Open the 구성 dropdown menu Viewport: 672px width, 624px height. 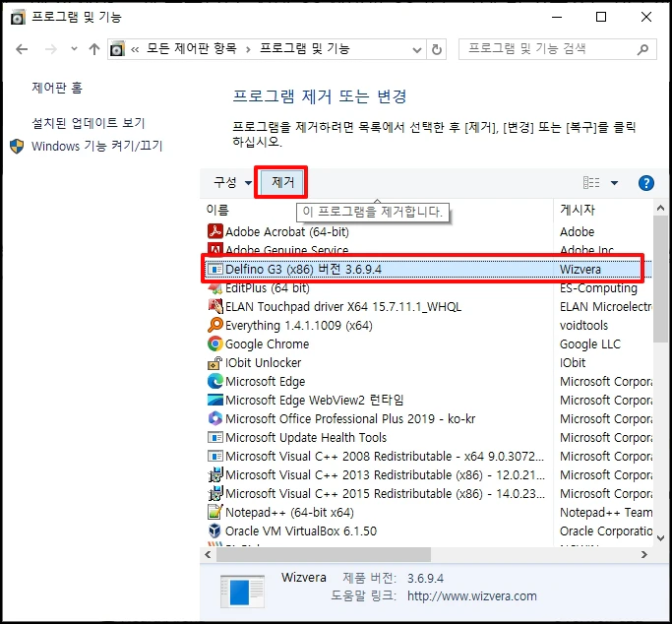[233, 182]
